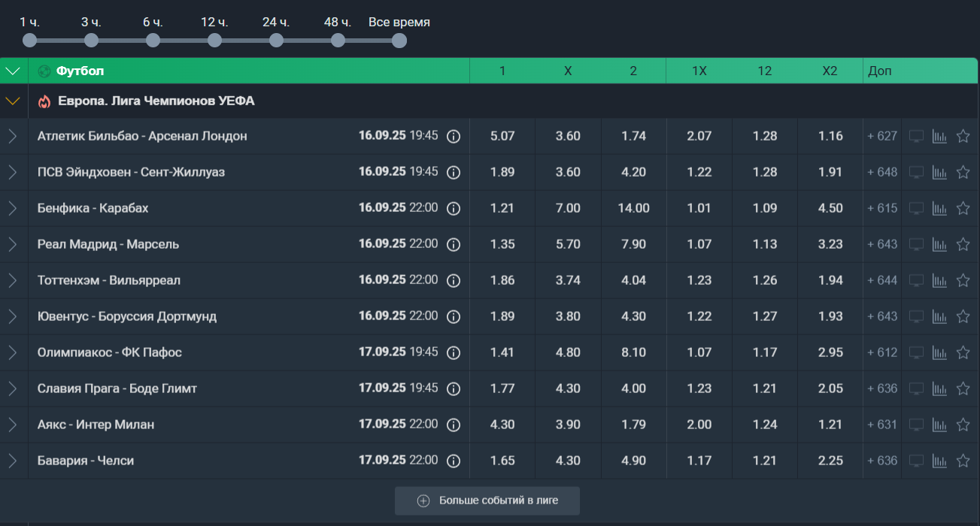Viewport: 980px width, 526px height.
Task: Open the Олимпиакос - ФК Пафос match
Action: pos(110,352)
